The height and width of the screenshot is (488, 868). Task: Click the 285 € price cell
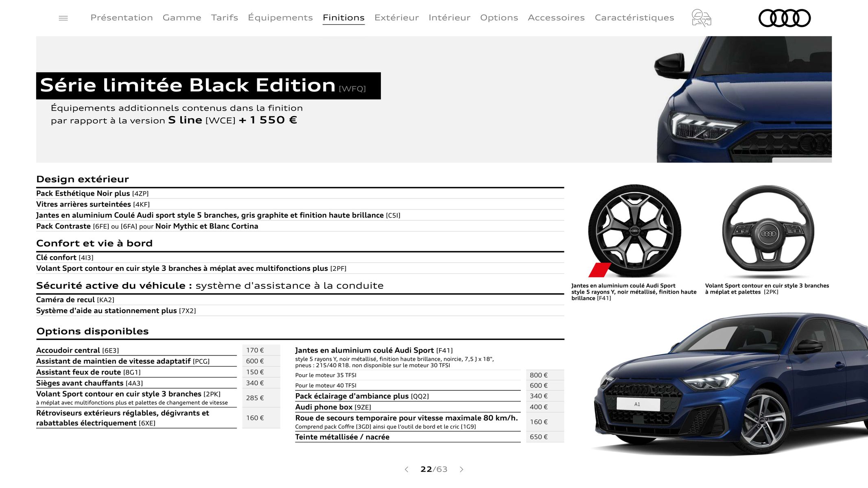point(261,398)
